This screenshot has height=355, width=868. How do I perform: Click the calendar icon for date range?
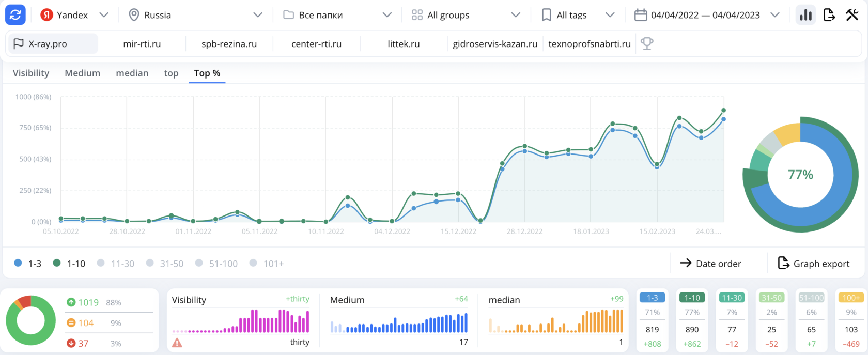tap(641, 15)
